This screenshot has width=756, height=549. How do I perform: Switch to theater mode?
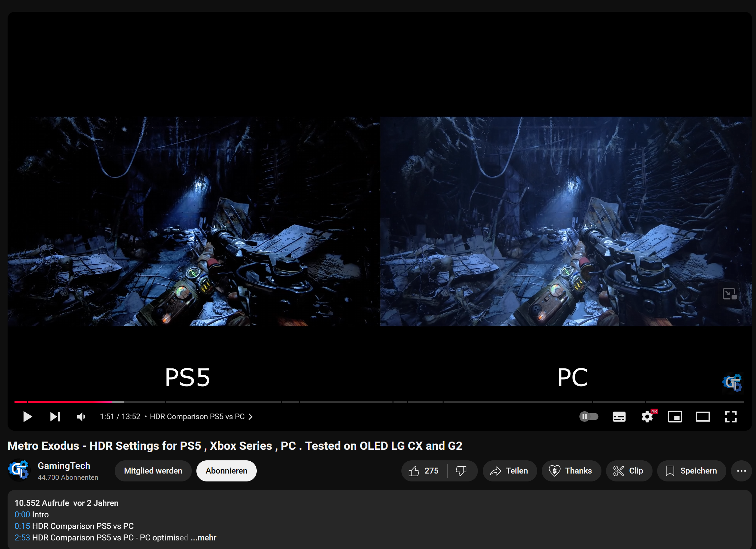coord(703,417)
